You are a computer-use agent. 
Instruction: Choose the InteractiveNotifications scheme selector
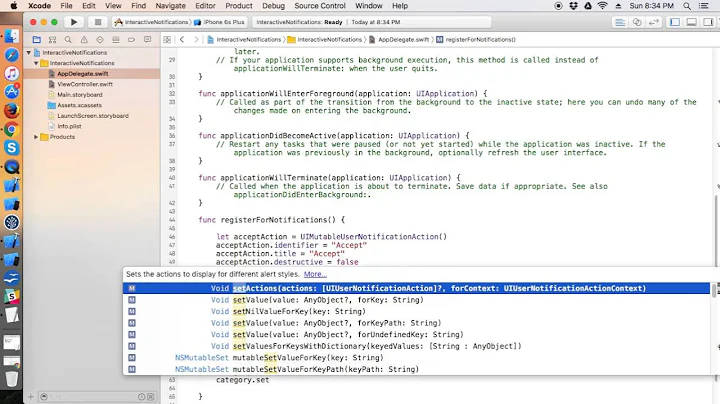pyautogui.click(x=152, y=22)
